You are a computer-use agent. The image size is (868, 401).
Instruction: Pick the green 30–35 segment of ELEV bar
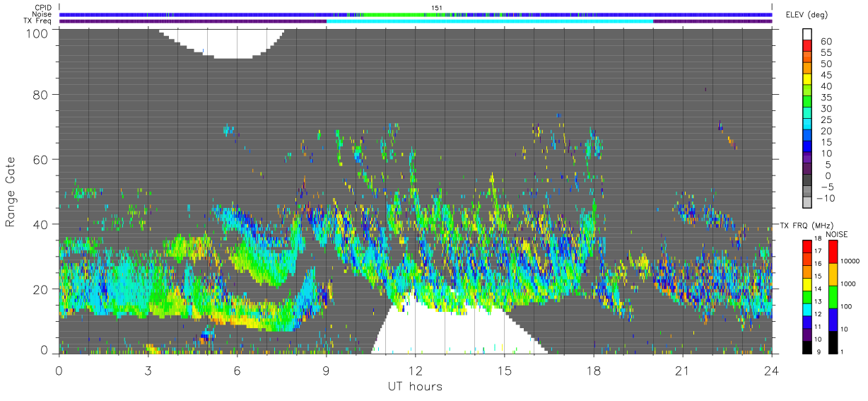point(807,102)
